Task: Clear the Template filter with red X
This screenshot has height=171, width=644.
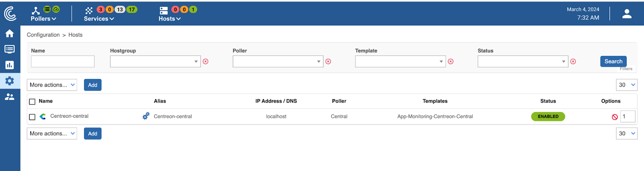Action: click(x=451, y=61)
